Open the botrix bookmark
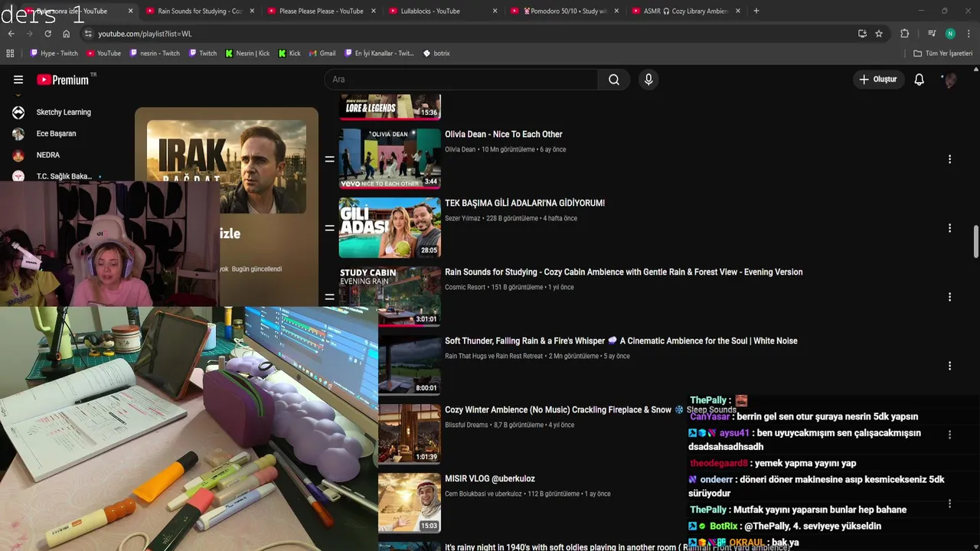The image size is (980, 551). click(x=436, y=54)
